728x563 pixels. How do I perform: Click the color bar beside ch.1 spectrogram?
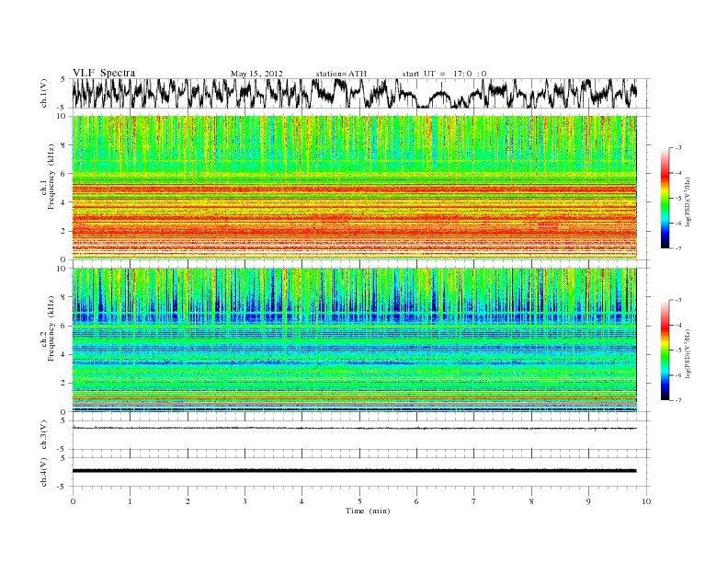pyautogui.click(x=665, y=198)
